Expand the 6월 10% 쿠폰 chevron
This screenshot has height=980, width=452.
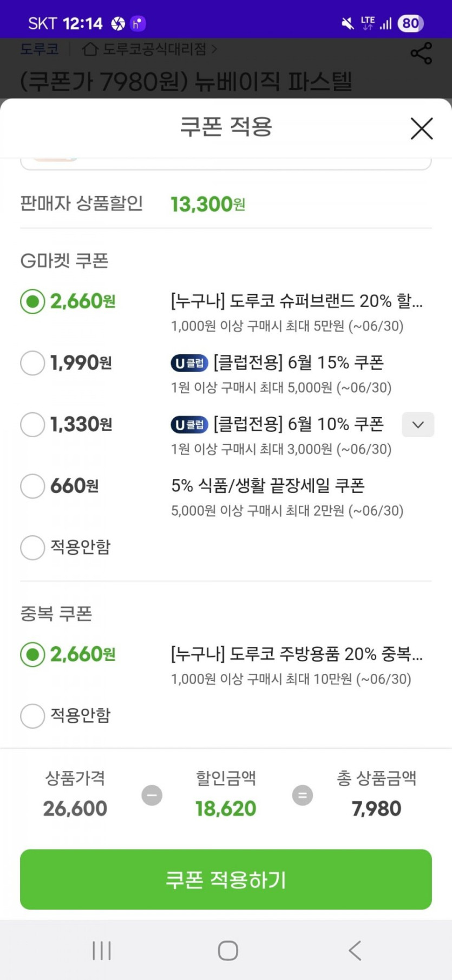pyautogui.click(x=417, y=425)
